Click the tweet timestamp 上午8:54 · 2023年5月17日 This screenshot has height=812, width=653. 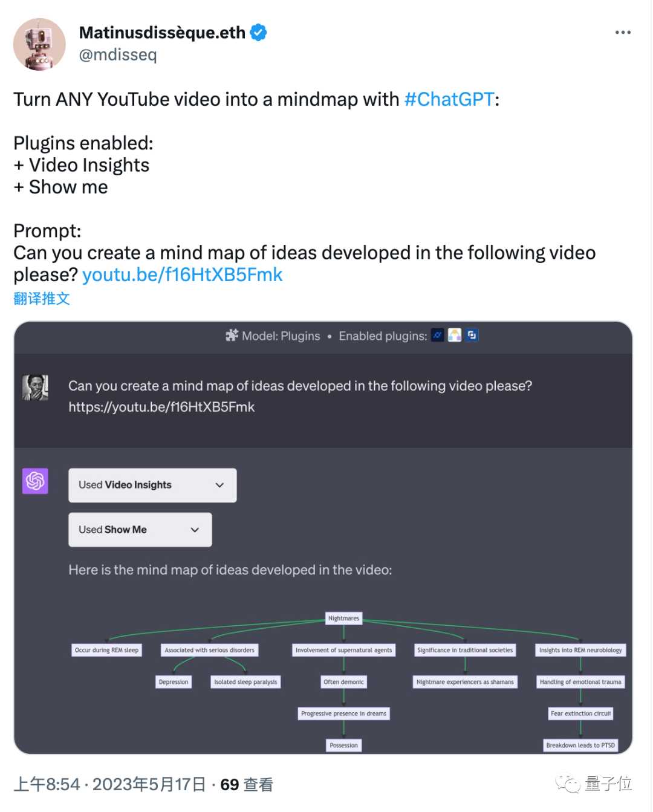pyautogui.click(x=109, y=785)
